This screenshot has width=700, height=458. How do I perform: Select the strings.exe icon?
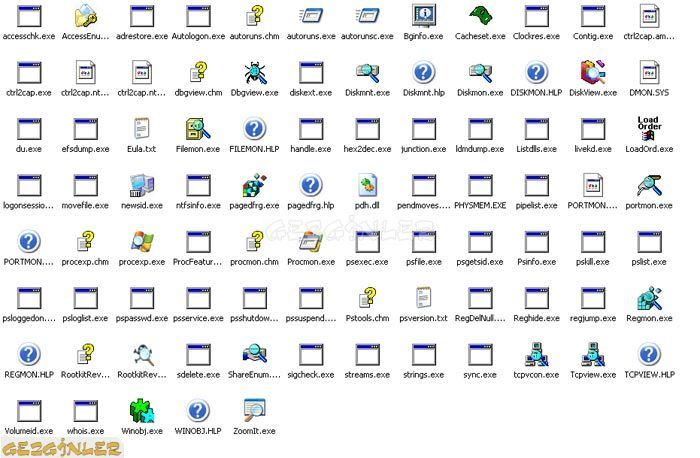pyautogui.click(x=424, y=354)
